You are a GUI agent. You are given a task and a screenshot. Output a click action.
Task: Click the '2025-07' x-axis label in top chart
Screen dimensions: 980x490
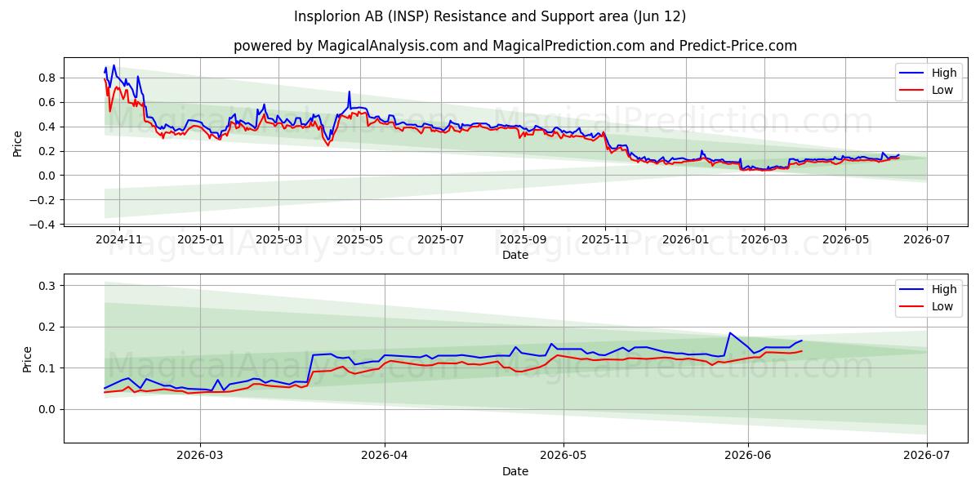pyautogui.click(x=440, y=240)
